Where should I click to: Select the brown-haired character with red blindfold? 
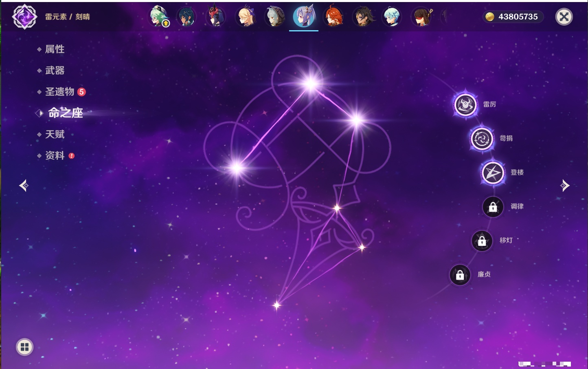pyautogui.click(x=422, y=17)
